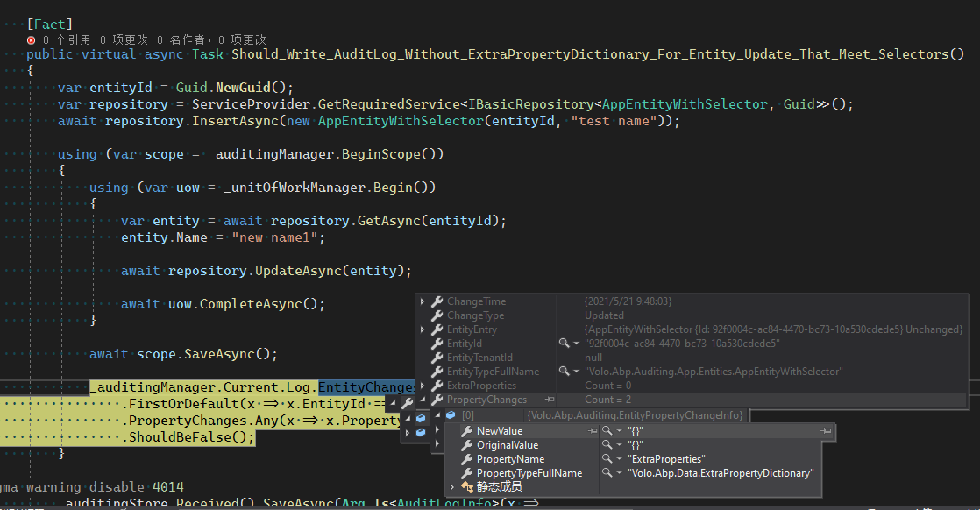Open text visualizer for the NewValue property
The height and width of the screenshot is (510, 980).
607,431
